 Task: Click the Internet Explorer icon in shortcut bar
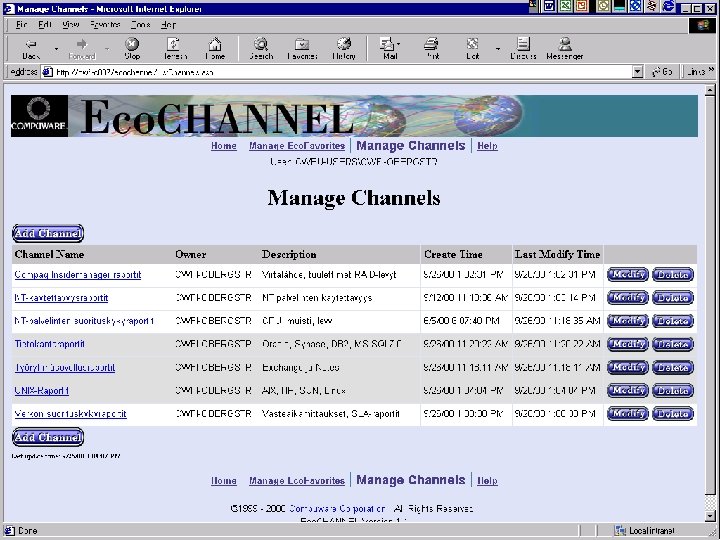click(669, 6)
